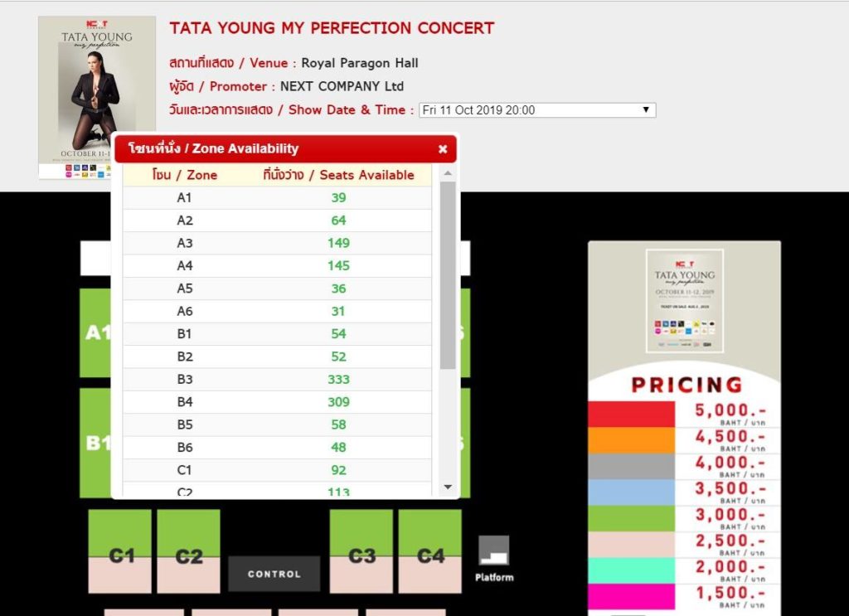The width and height of the screenshot is (849, 616).
Task: Click the seat count 36 for zone A5
Action: click(338, 289)
